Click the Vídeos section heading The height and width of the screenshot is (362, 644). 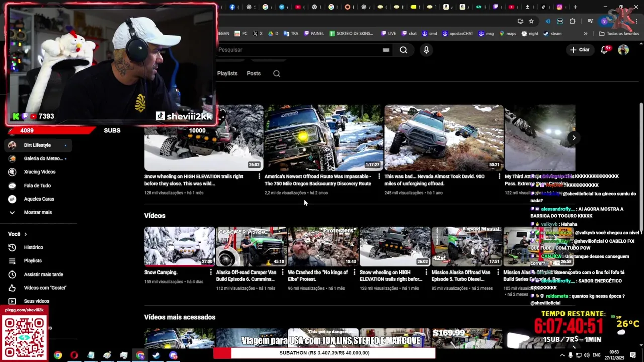point(154,215)
